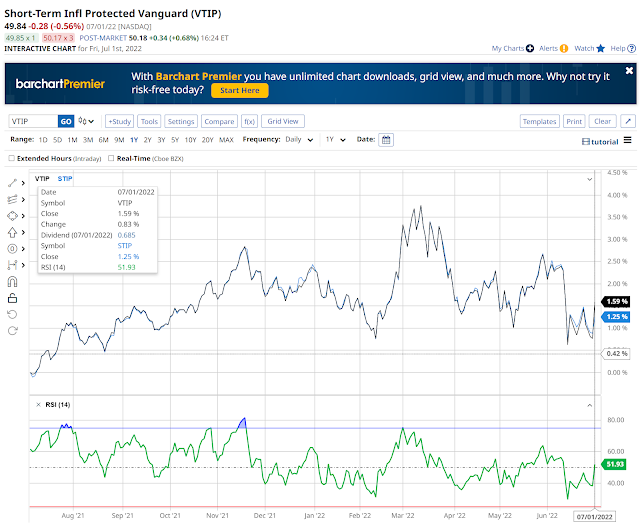Click the GO button
The height and width of the screenshot is (527, 640).
coord(66,121)
